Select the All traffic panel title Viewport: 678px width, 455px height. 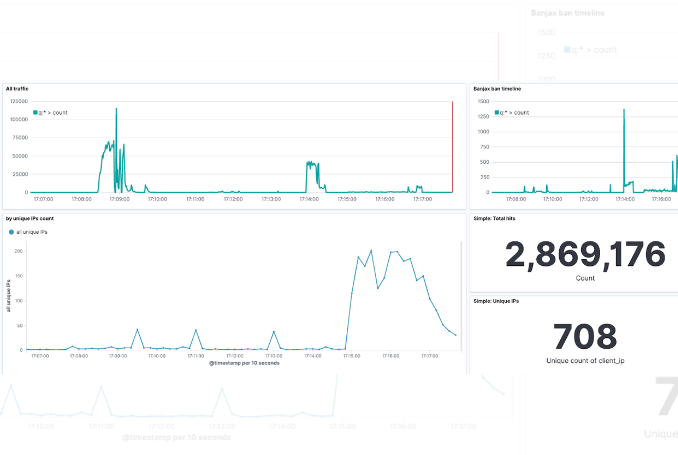(x=17, y=89)
